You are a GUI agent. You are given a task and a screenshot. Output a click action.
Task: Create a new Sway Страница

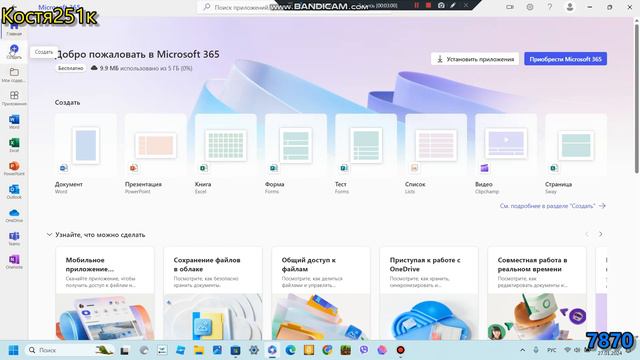click(x=576, y=154)
